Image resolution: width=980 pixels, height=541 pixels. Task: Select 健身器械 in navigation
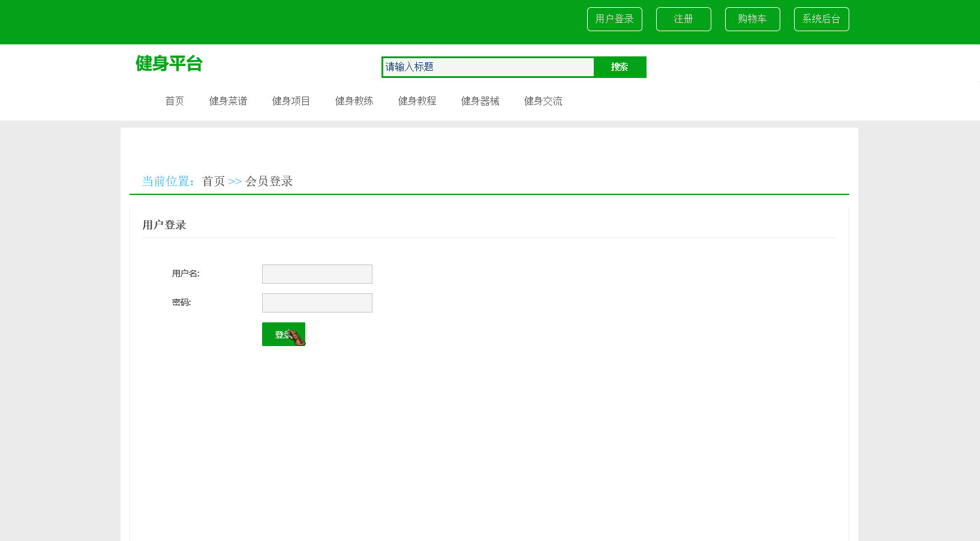480,101
